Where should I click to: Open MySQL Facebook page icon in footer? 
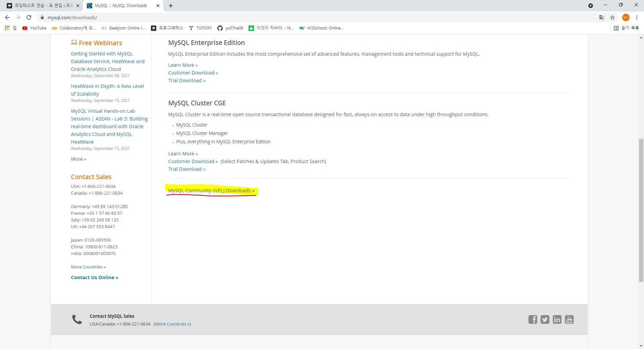533,319
